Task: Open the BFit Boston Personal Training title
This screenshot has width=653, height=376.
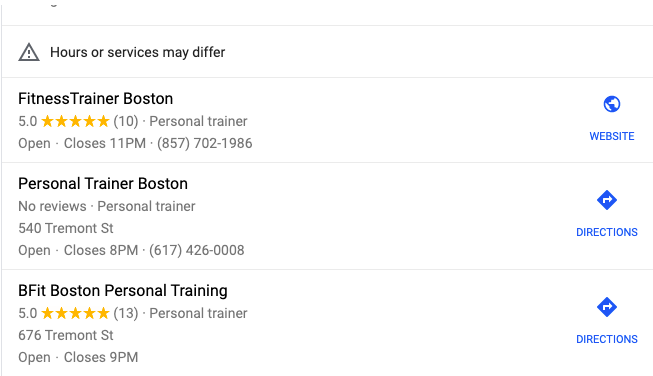Action: point(123,291)
